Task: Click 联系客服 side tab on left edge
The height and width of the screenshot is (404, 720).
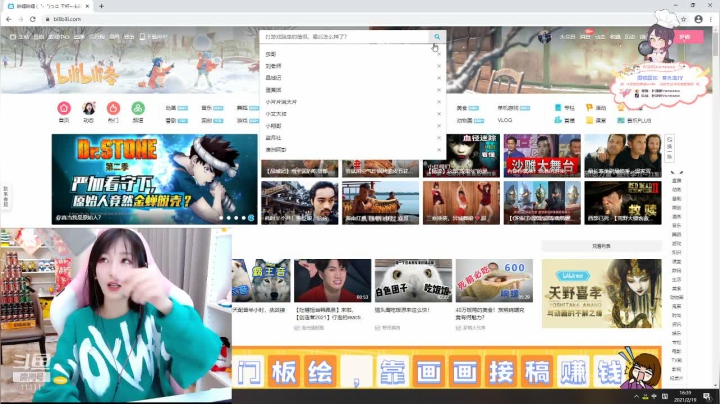Action: tap(6, 196)
